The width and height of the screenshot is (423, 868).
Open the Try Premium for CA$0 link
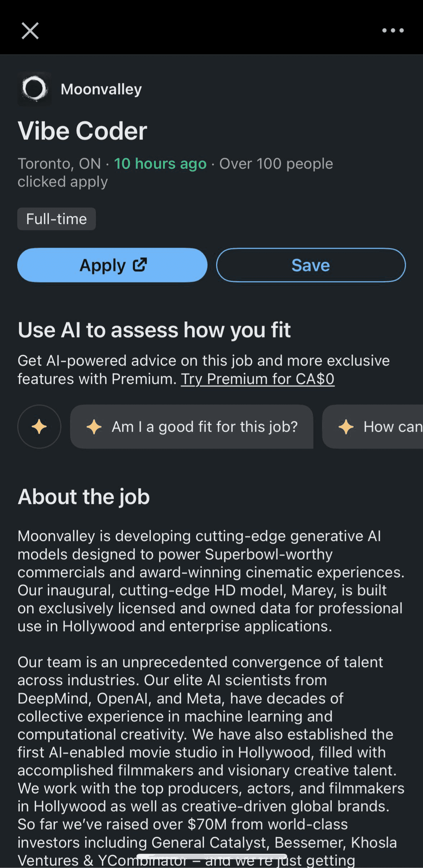(x=257, y=379)
